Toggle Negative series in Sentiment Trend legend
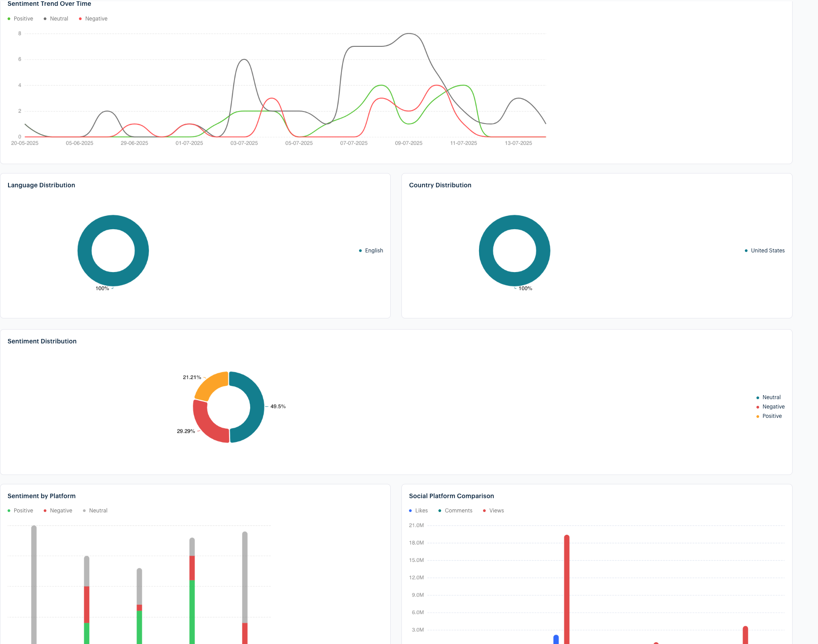The image size is (818, 644). tap(93, 19)
